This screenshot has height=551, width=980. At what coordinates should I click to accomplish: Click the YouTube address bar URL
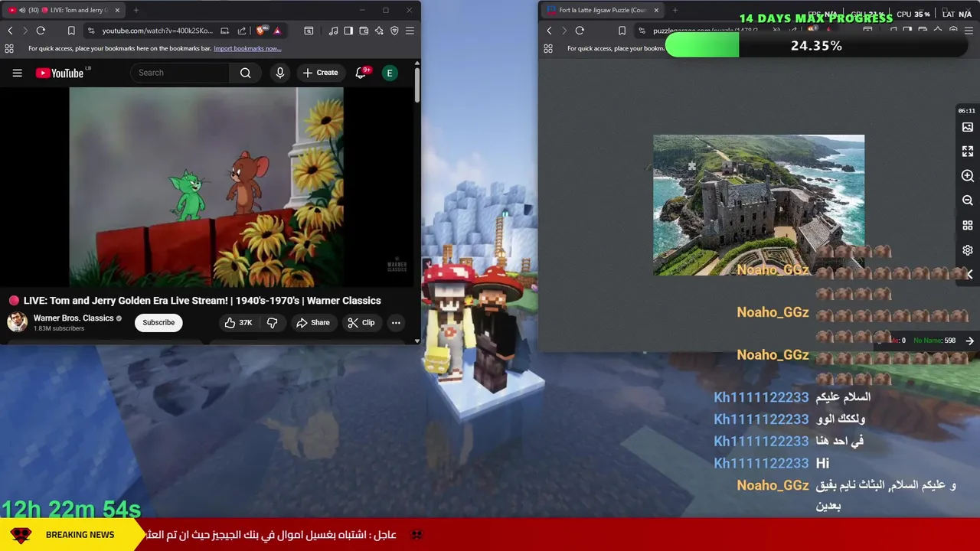(x=157, y=31)
